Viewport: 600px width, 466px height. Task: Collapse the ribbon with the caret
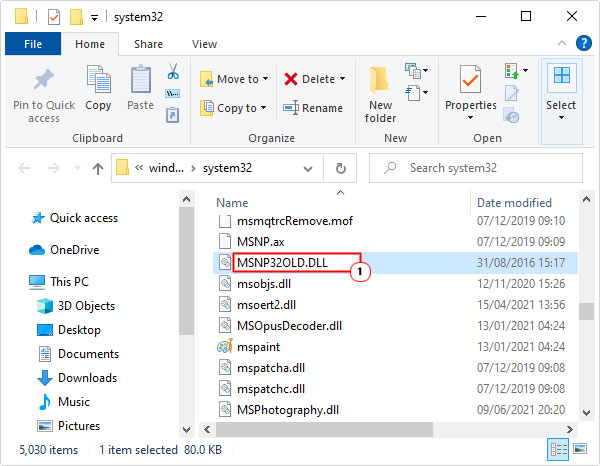pyautogui.click(x=561, y=43)
